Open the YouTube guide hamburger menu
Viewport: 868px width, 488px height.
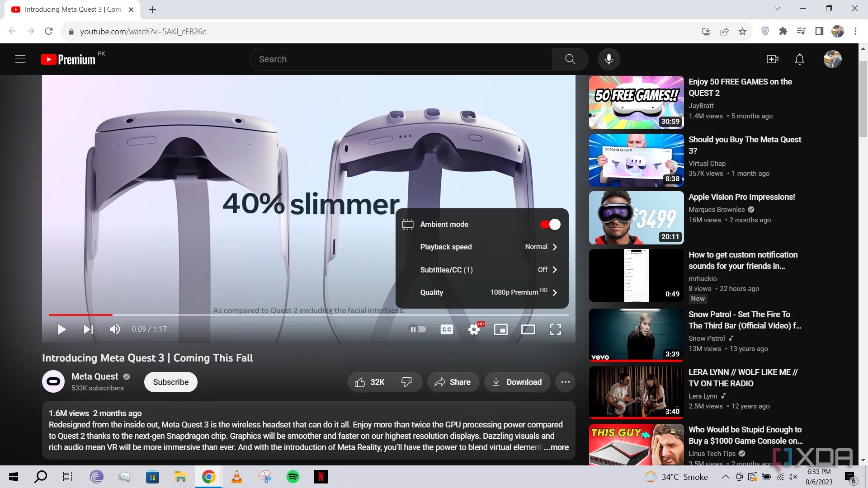20,59
